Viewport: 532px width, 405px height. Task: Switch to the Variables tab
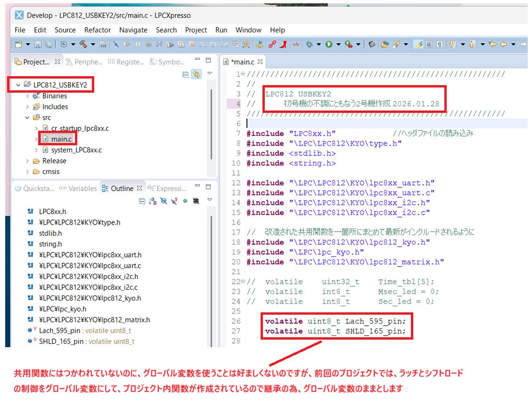[78, 188]
